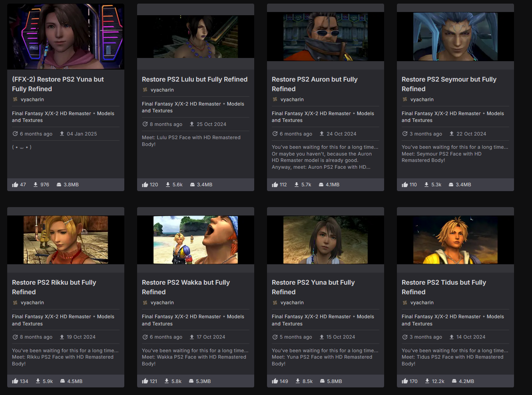This screenshot has width=532, height=395.
Task: Click the upload date icon beside 25 Oct 2024
Action: tap(192, 124)
